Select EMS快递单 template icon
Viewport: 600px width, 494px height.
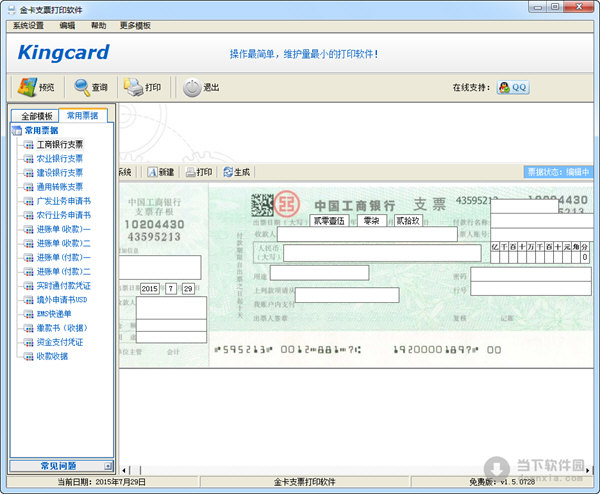point(28,314)
